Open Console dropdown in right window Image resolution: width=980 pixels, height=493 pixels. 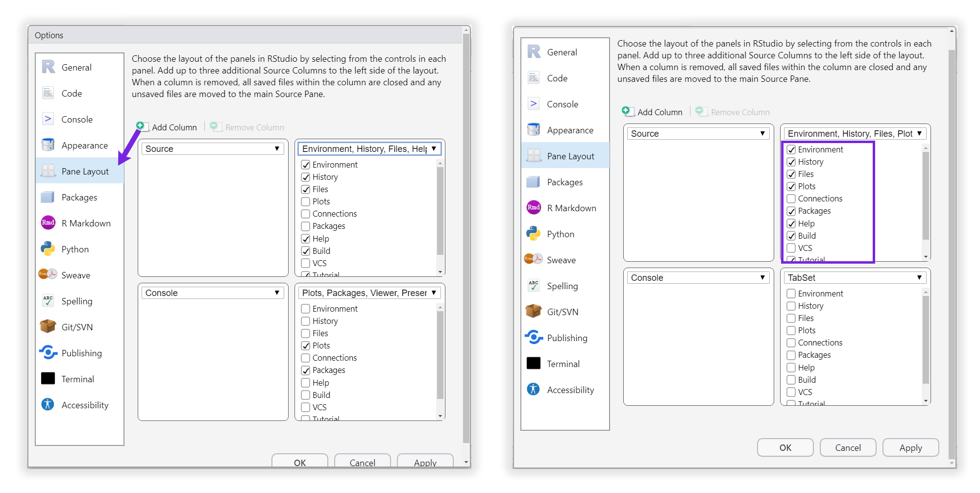pyautogui.click(x=698, y=277)
